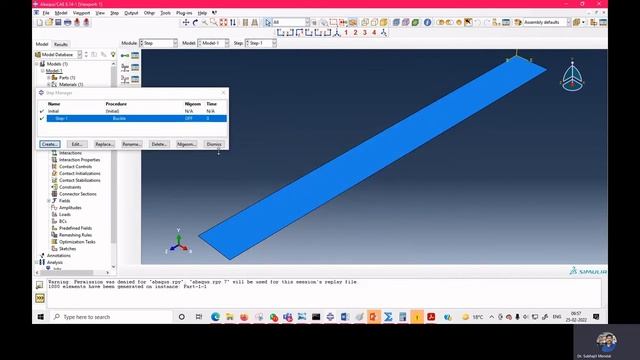Open the Step dropdown showing Step-1
Image resolution: width=640 pixels, height=360 pixels.
point(261,43)
